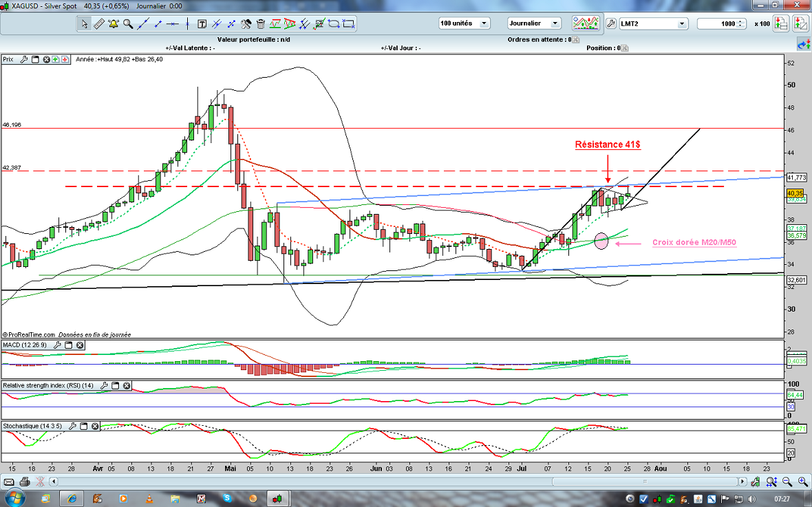Open the hammer and wrench settings tool

coord(247,23)
